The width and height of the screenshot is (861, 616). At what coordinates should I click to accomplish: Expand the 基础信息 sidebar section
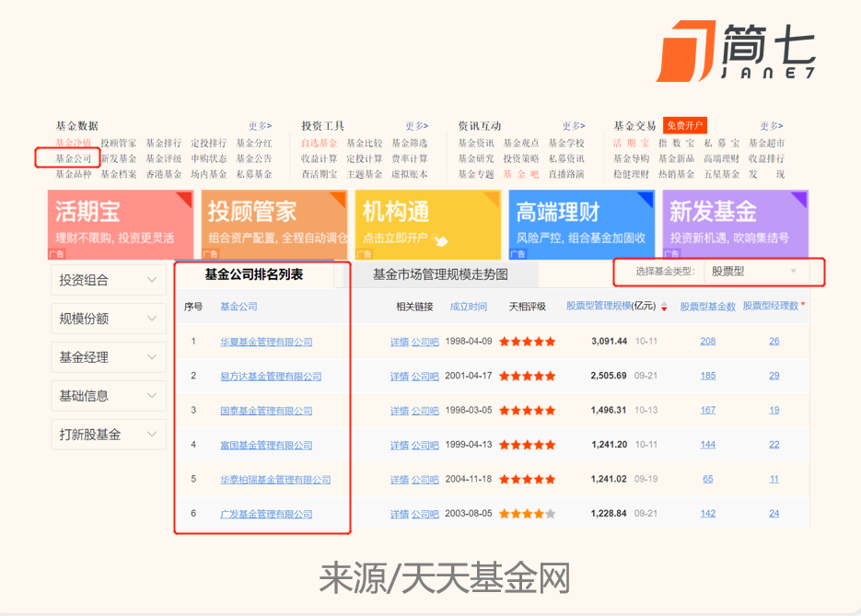click(x=109, y=396)
